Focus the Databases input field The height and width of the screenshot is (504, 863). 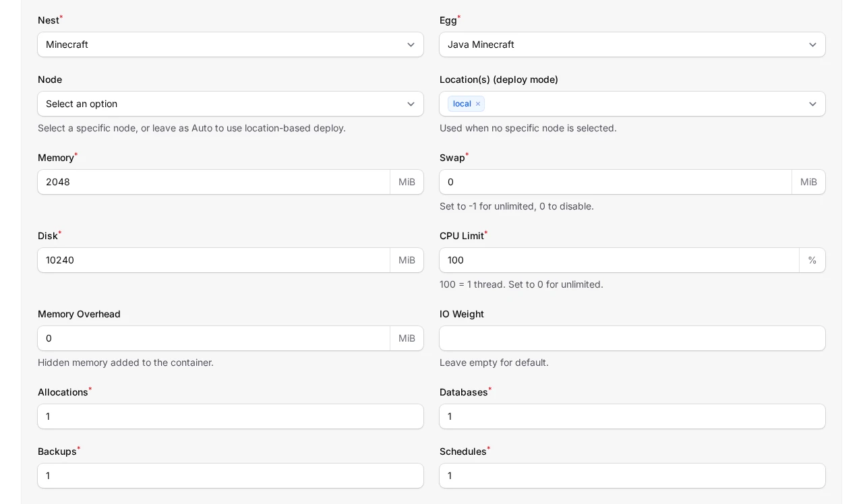(x=632, y=416)
